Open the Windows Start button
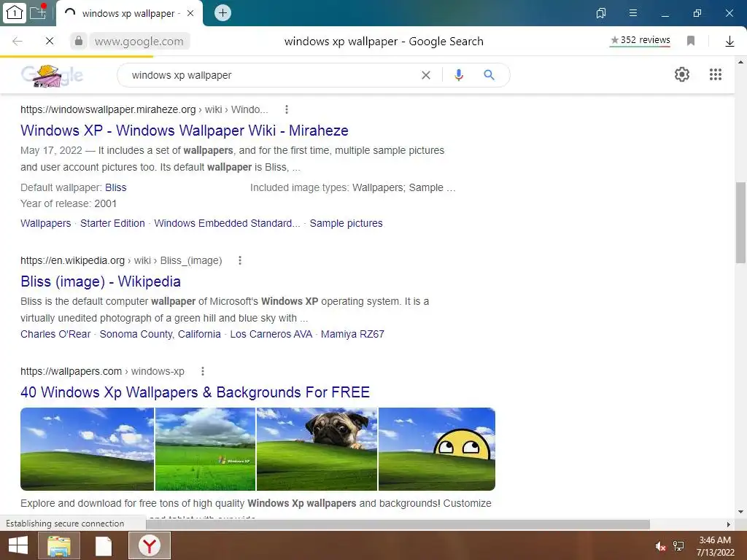The width and height of the screenshot is (747, 560). click(18, 545)
